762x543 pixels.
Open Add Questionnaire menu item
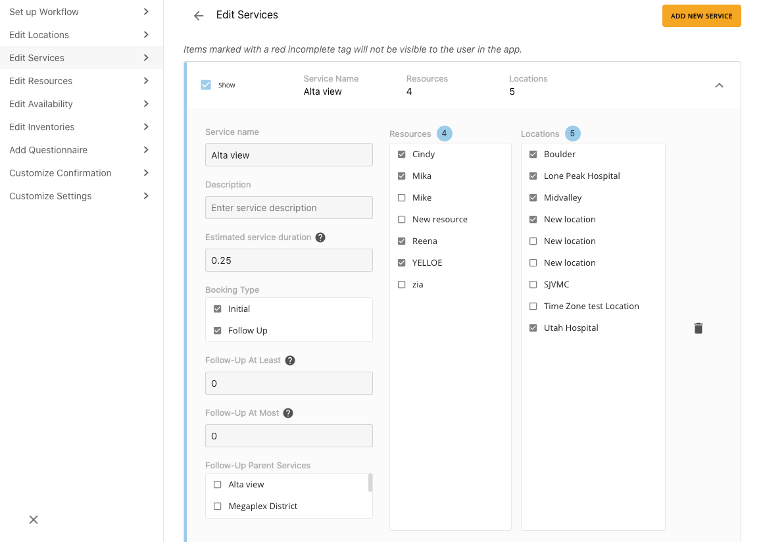[81, 150]
